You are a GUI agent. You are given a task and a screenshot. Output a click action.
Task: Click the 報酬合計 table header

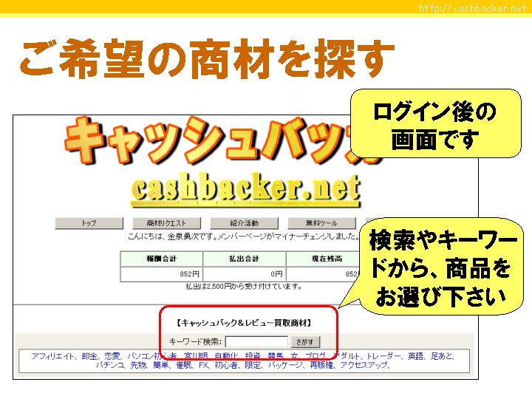point(162,259)
